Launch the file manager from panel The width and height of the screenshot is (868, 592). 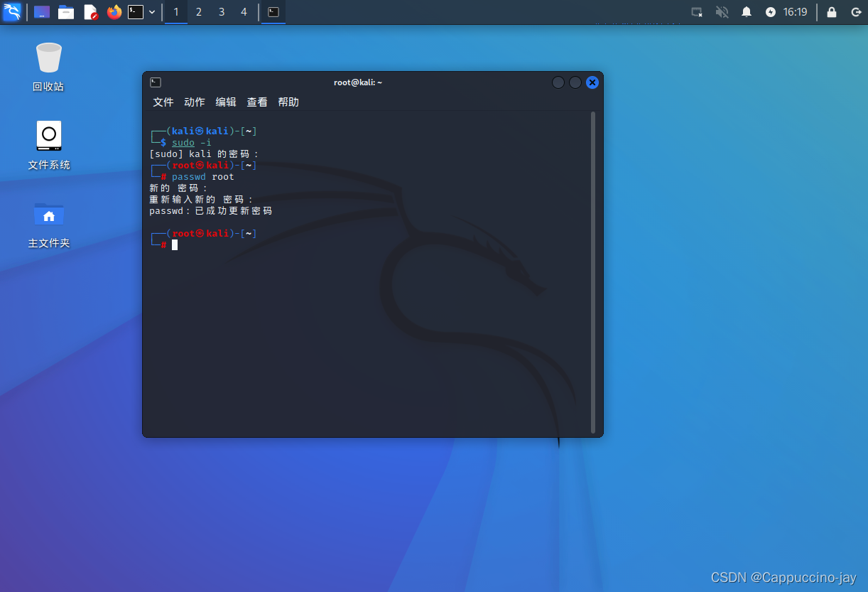66,12
